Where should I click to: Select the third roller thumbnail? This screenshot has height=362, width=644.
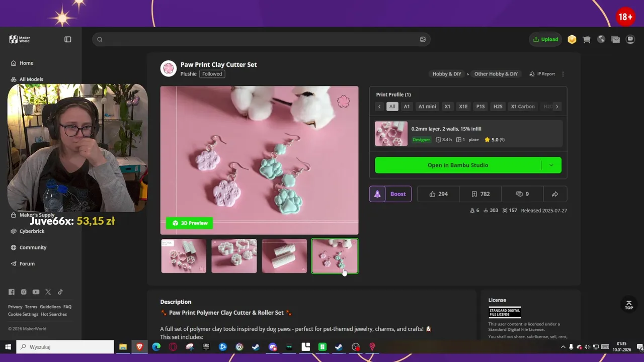click(284, 256)
